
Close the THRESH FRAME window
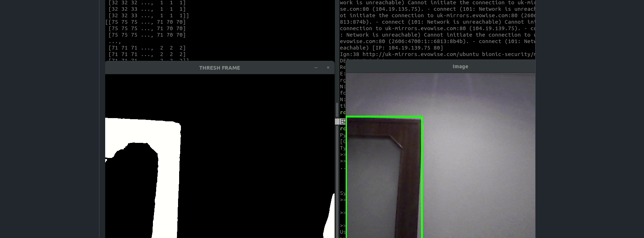328,67
